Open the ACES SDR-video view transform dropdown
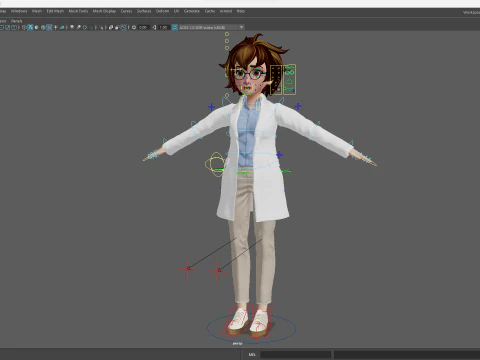This screenshot has height=360, width=480. [x=211, y=27]
